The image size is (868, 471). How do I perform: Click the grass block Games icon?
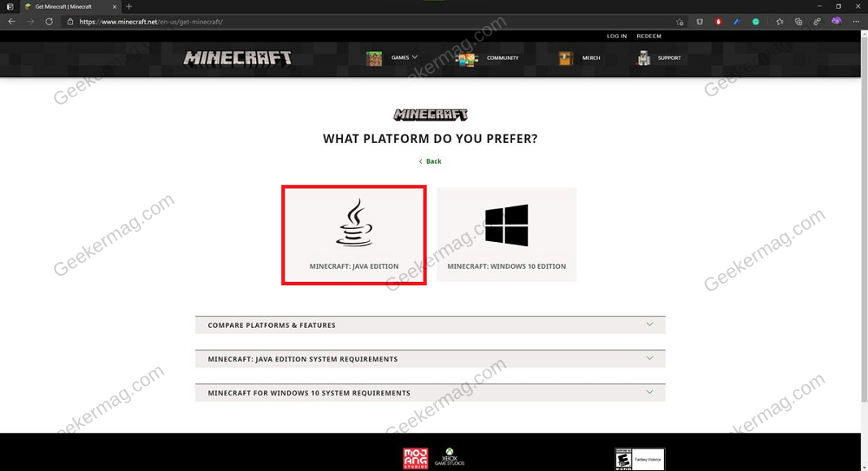point(374,58)
